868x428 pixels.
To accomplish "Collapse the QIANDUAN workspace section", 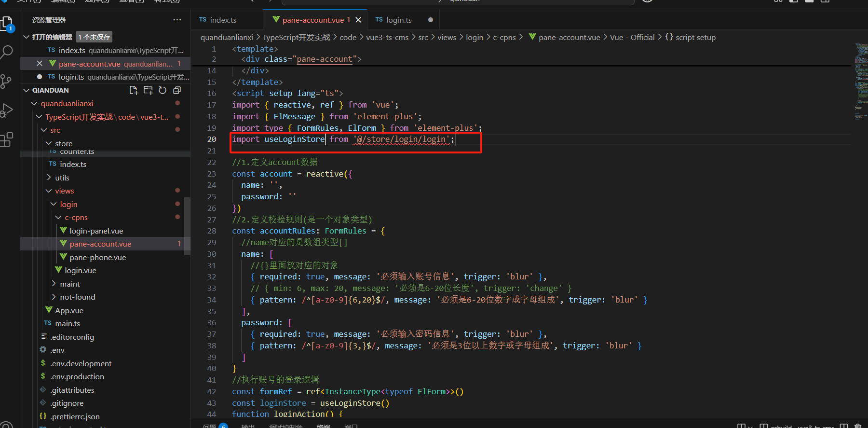I will pyautogui.click(x=26, y=90).
